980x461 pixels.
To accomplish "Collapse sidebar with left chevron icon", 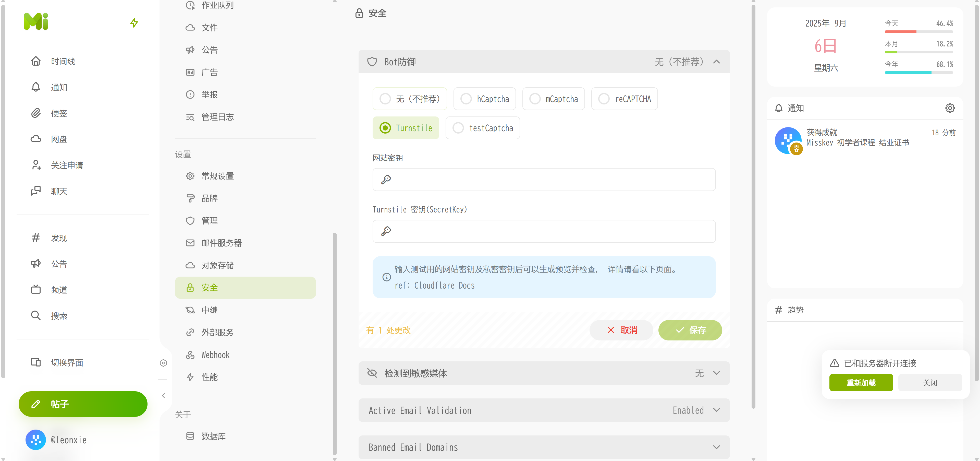I will (163, 396).
